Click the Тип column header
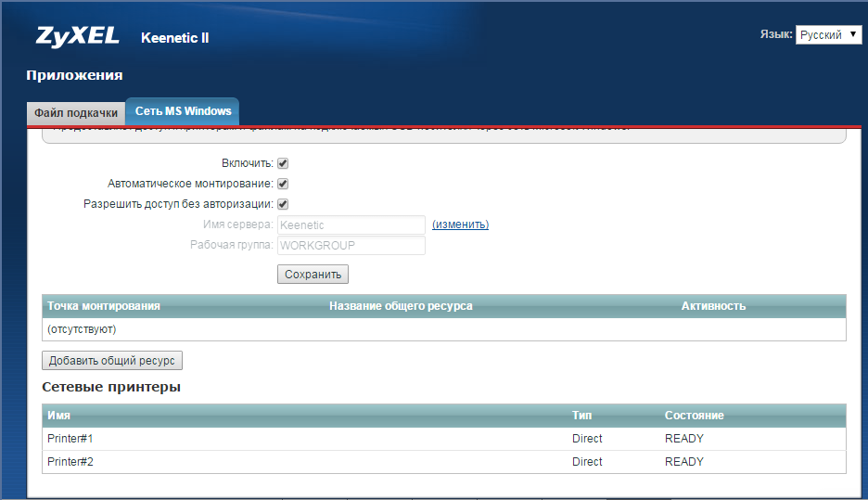The height and width of the screenshot is (500, 868). (x=581, y=416)
